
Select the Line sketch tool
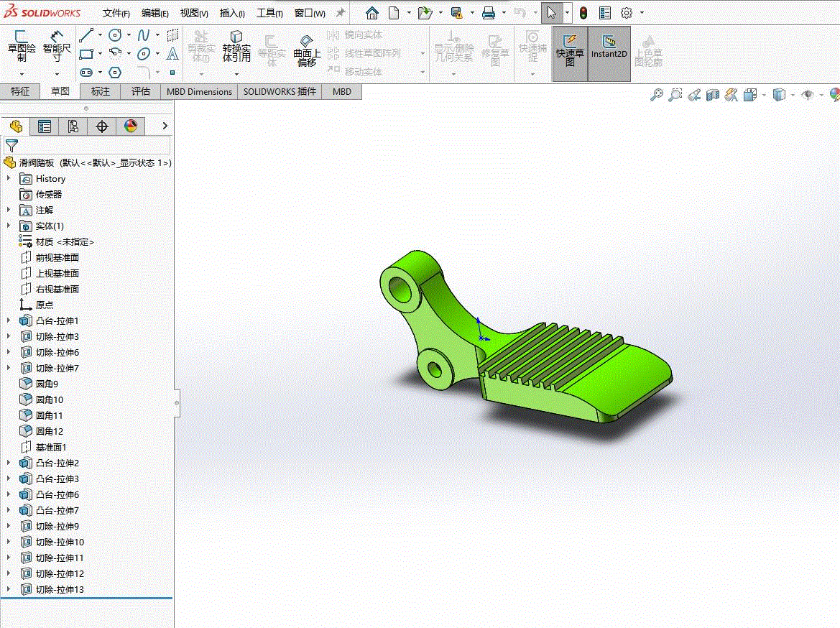86,35
